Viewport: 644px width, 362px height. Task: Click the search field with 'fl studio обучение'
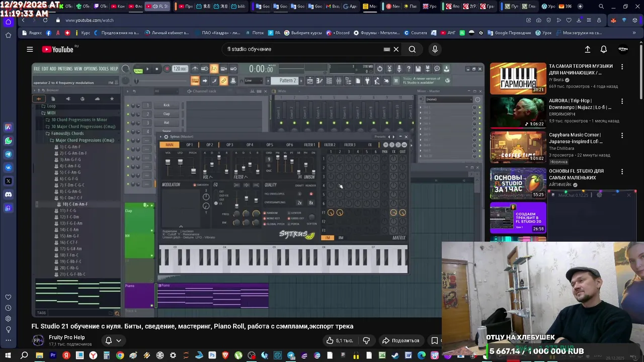(x=304, y=49)
